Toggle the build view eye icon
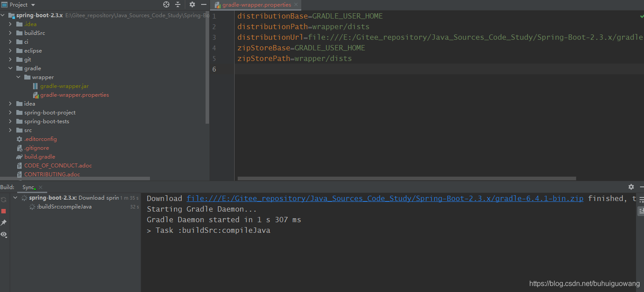The image size is (644, 292). click(x=4, y=235)
